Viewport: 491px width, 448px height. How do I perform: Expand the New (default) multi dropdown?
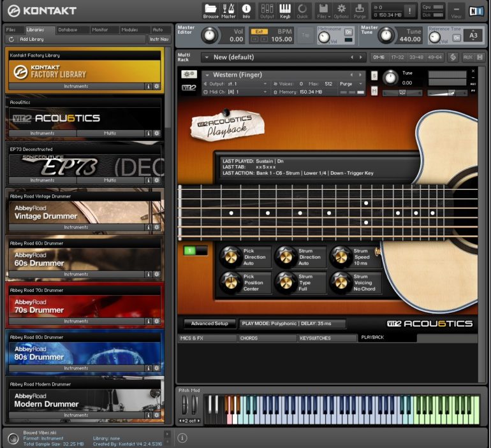[207, 57]
